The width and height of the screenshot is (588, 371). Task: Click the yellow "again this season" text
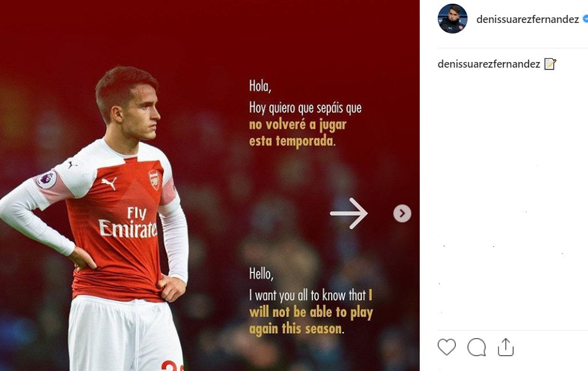click(296, 329)
